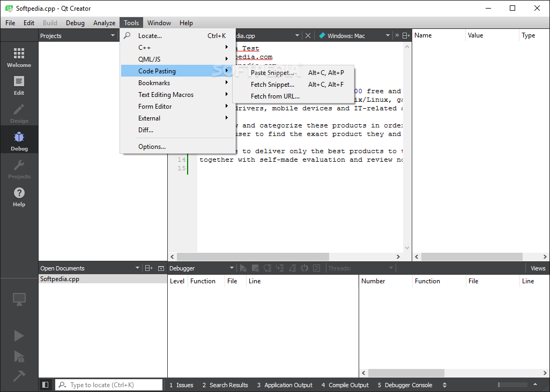Click magnifier icon in locator field
This screenshot has height=392, width=550.
click(62, 385)
